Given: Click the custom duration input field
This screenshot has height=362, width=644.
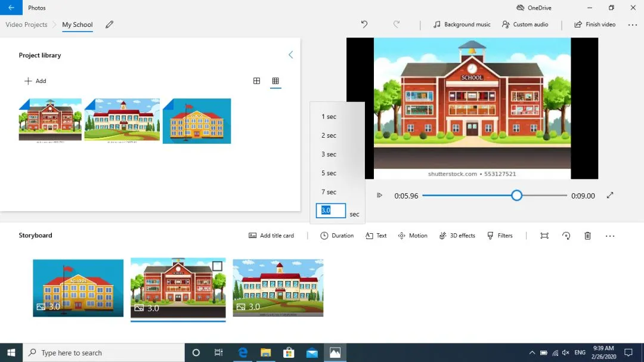Looking at the screenshot, I should coord(330,211).
